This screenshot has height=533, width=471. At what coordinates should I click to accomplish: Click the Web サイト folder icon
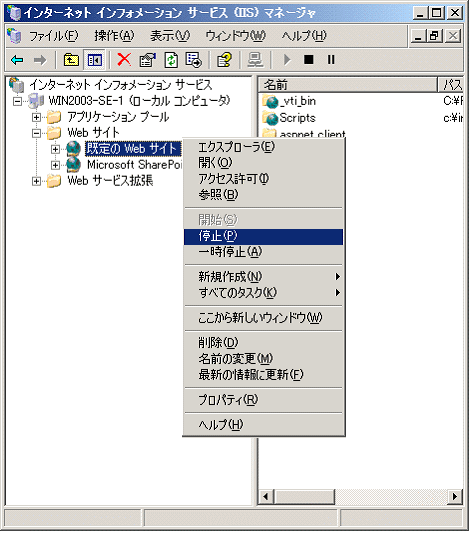coord(54,133)
